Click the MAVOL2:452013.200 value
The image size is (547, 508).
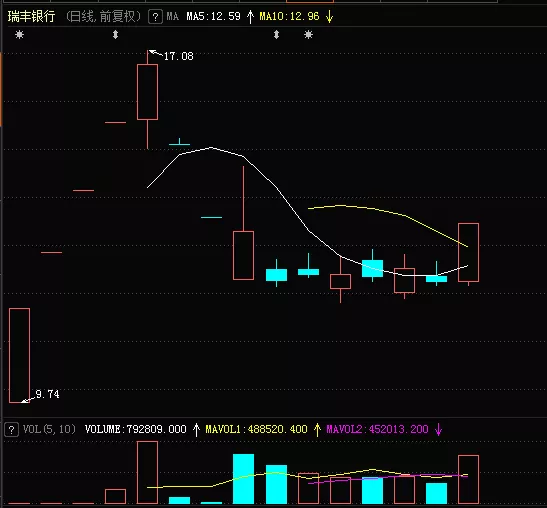(377, 429)
